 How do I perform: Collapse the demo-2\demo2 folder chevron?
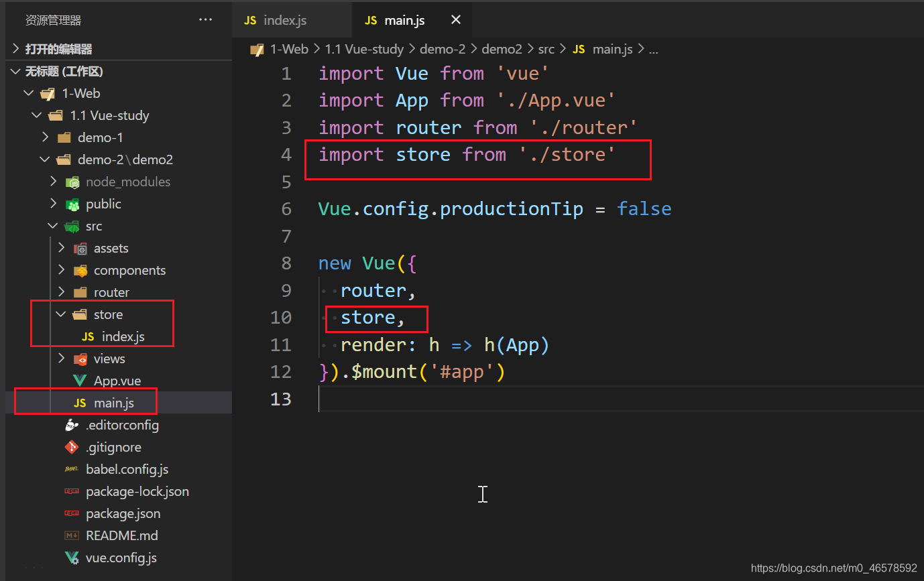pyautogui.click(x=45, y=159)
